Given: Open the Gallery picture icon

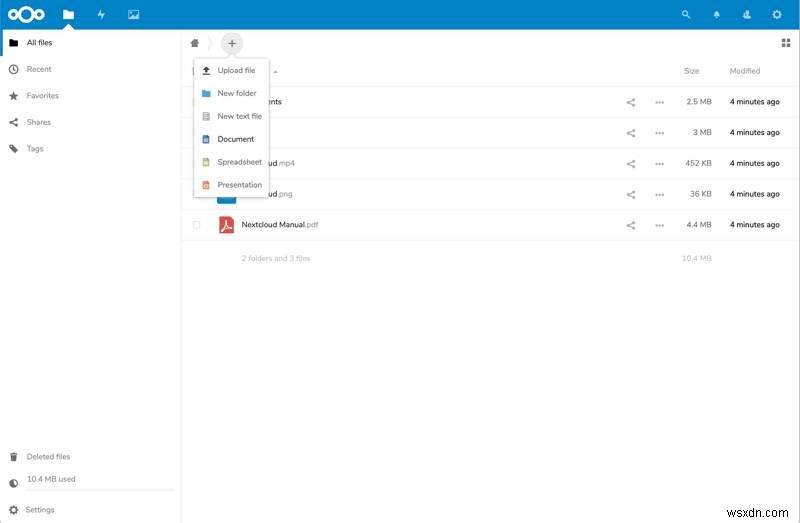Looking at the screenshot, I should pyautogui.click(x=134, y=14).
